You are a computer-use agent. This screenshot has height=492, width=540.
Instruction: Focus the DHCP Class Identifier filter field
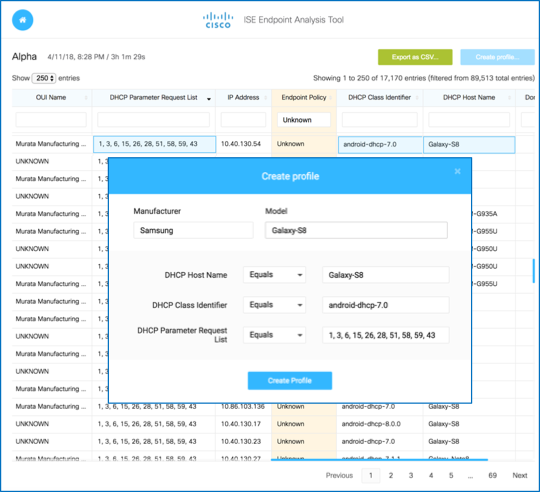click(x=380, y=120)
